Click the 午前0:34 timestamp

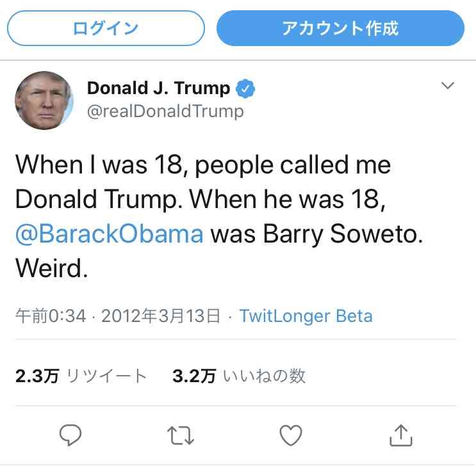pos(51,316)
